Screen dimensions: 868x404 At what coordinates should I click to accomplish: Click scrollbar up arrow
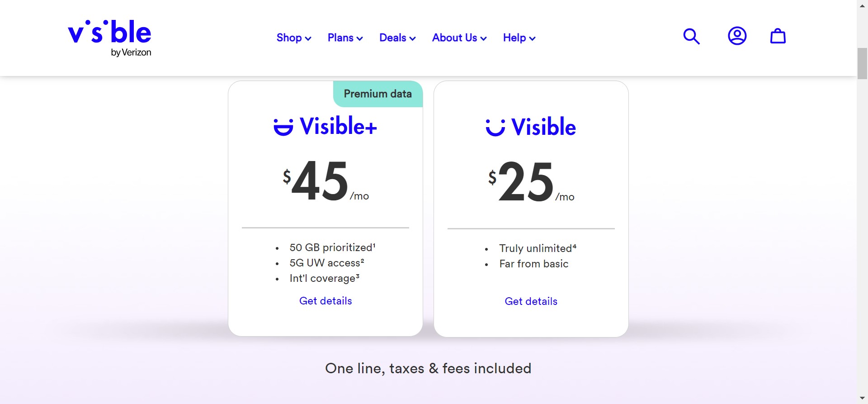click(x=862, y=5)
